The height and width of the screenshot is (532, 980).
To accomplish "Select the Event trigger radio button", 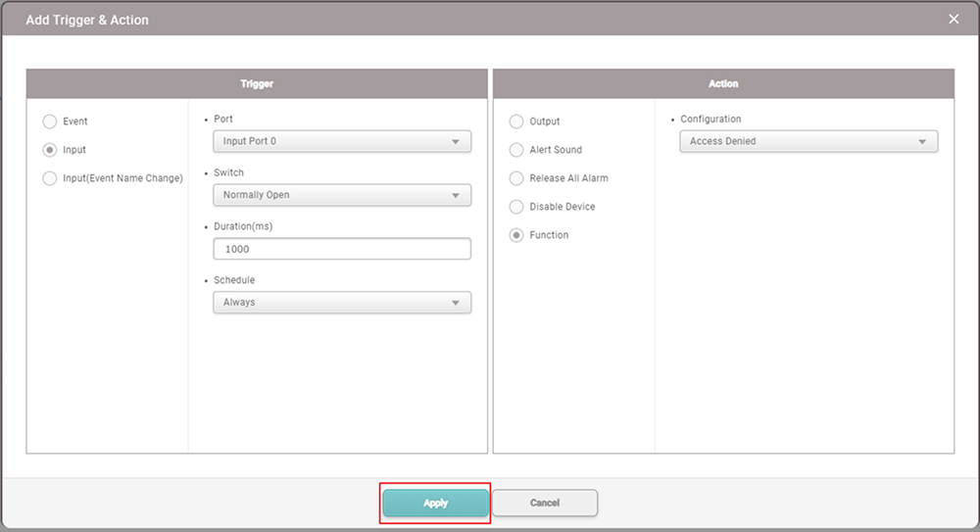I will pyautogui.click(x=50, y=121).
